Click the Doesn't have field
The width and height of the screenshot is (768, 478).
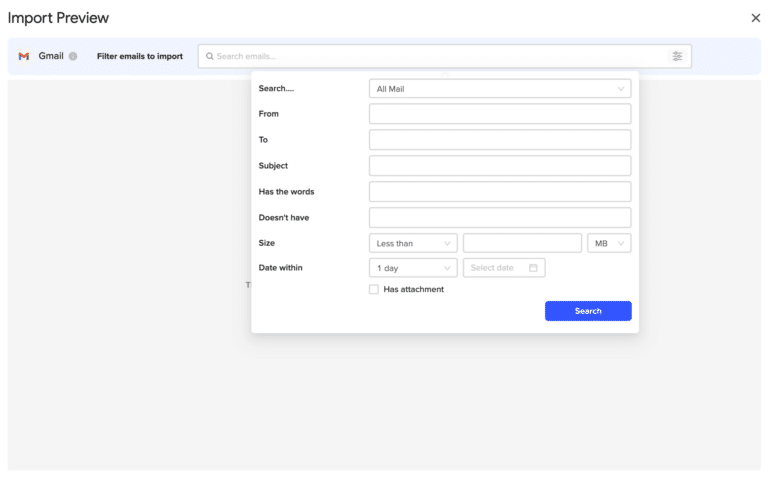point(499,217)
